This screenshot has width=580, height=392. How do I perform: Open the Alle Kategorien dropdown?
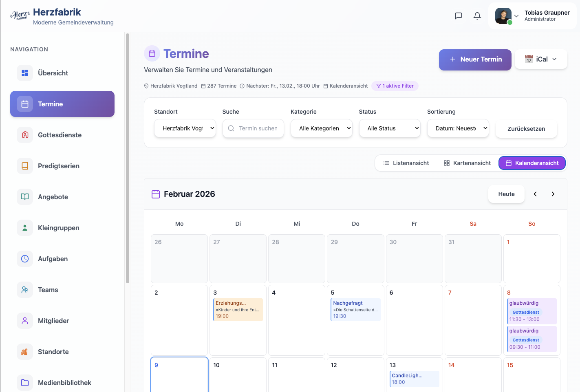click(x=321, y=128)
